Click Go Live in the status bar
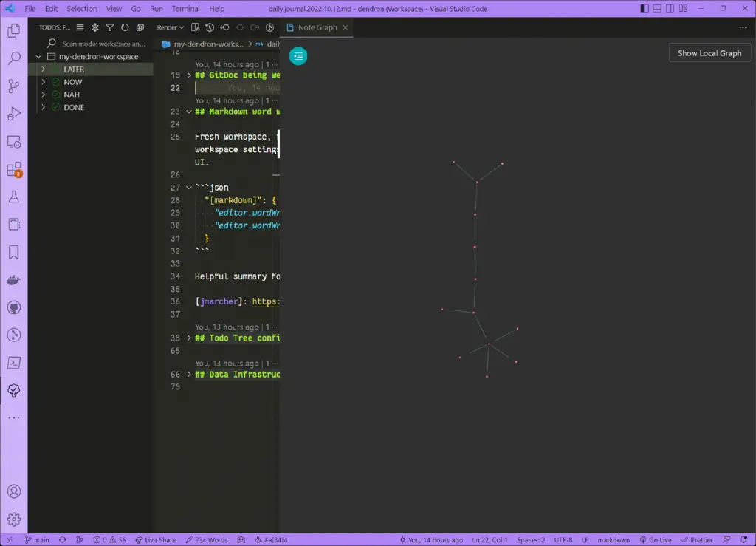Screen dimensions: 756x546 point(656,540)
